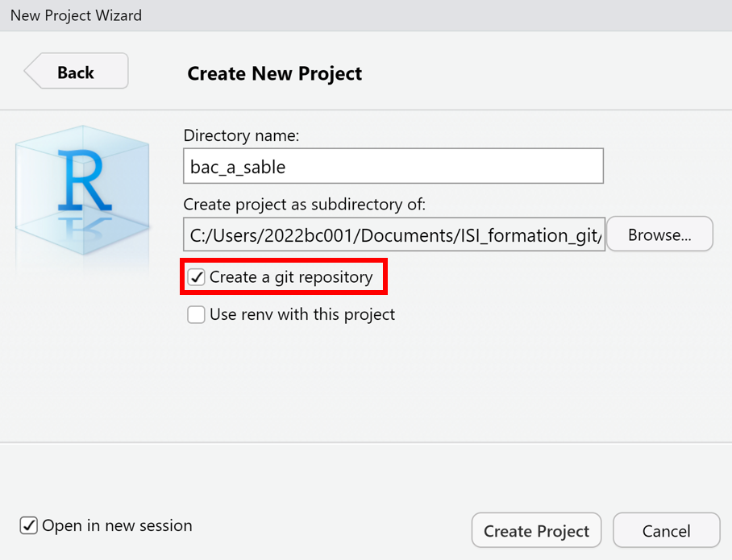Click the 'Create project as subdirectory of:' label
This screenshot has width=732, height=560.
(304, 205)
